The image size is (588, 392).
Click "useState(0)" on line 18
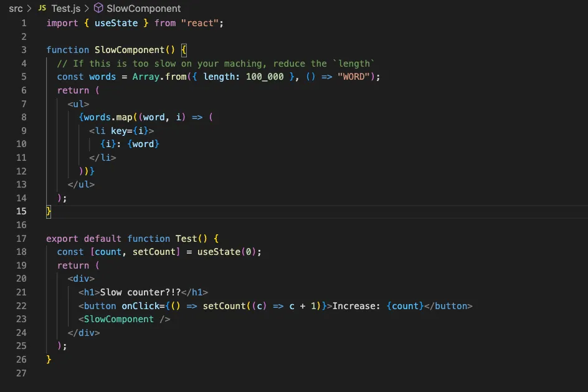click(227, 252)
